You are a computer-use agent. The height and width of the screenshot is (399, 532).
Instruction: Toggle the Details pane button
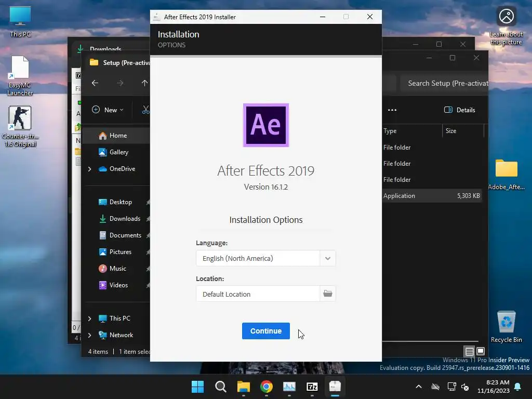point(460,110)
